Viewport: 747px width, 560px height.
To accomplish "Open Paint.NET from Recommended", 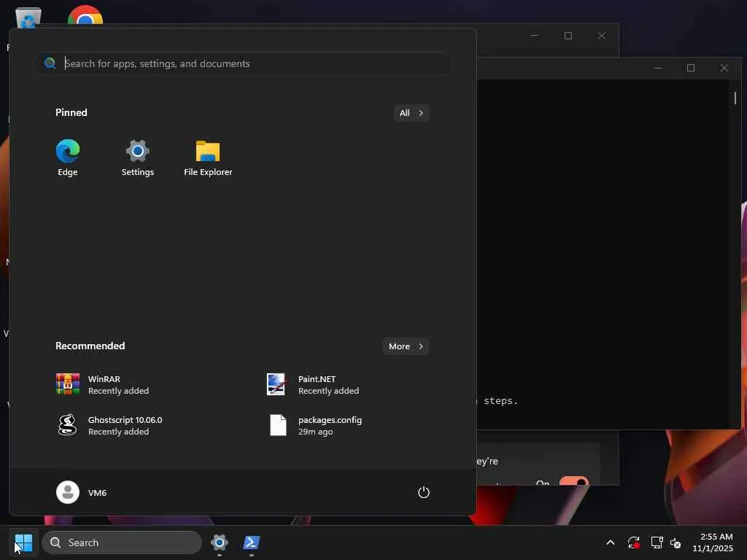I will 312,385.
